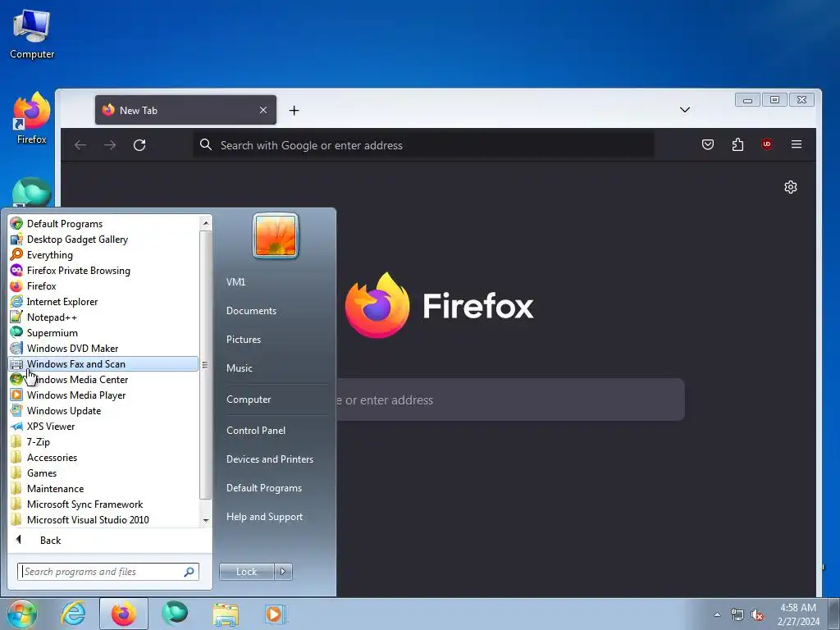Open Default Programs in the programs list

click(103, 223)
